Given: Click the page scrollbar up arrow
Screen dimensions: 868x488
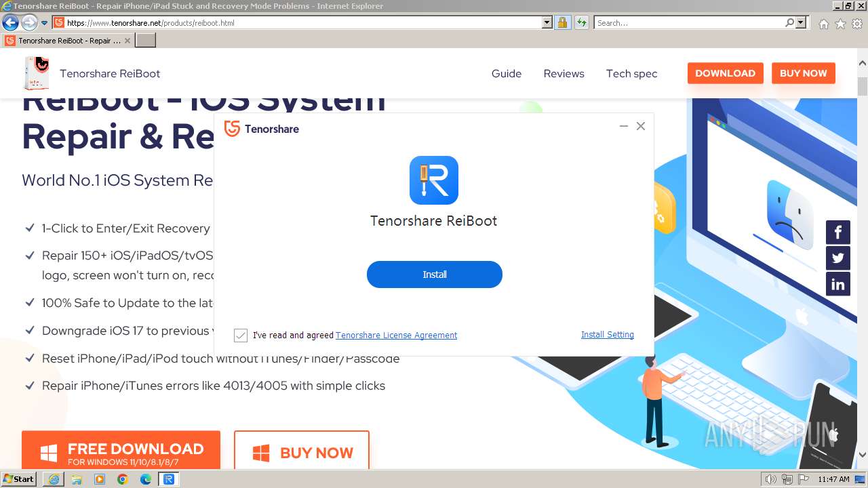Looking at the screenshot, I should point(862,63).
